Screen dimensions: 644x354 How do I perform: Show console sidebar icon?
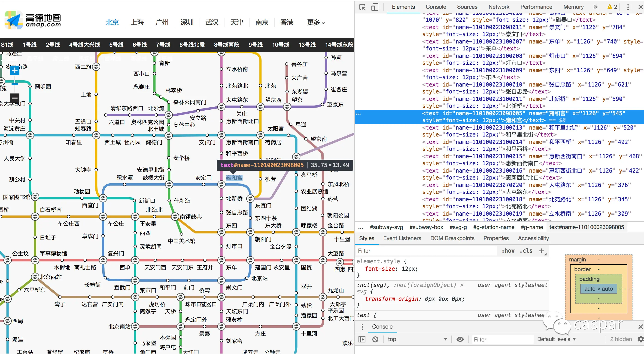pyautogui.click(x=362, y=339)
